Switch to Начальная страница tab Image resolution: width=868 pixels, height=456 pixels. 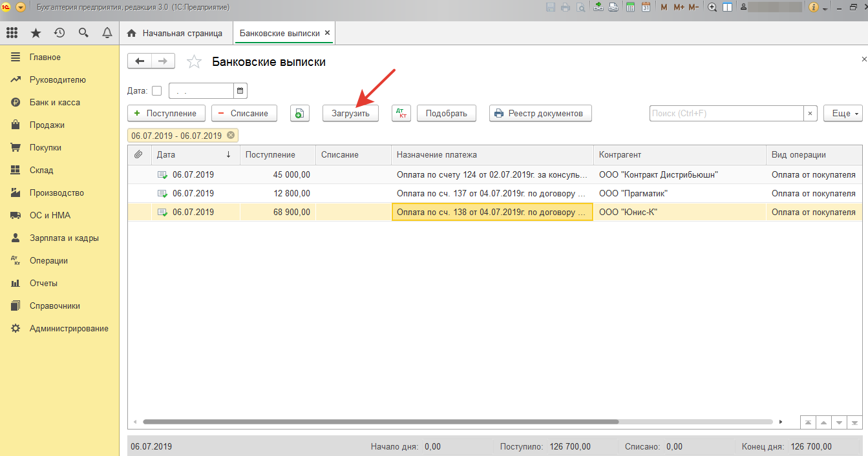pyautogui.click(x=175, y=33)
